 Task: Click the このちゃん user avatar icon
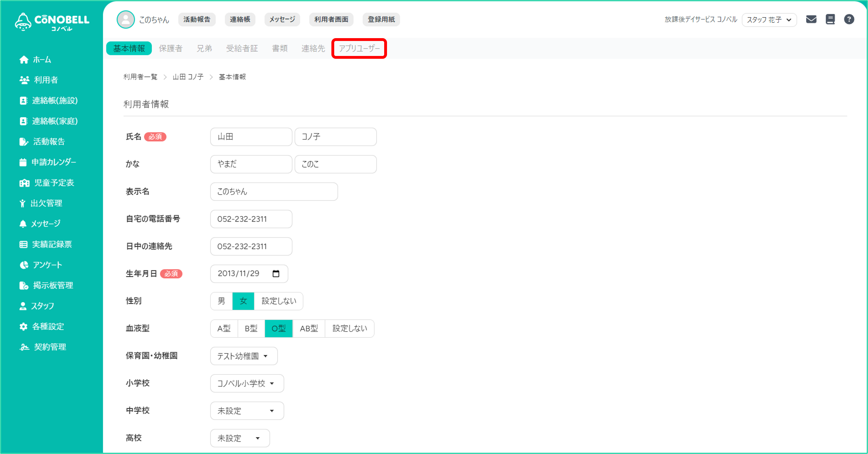click(126, 20)
